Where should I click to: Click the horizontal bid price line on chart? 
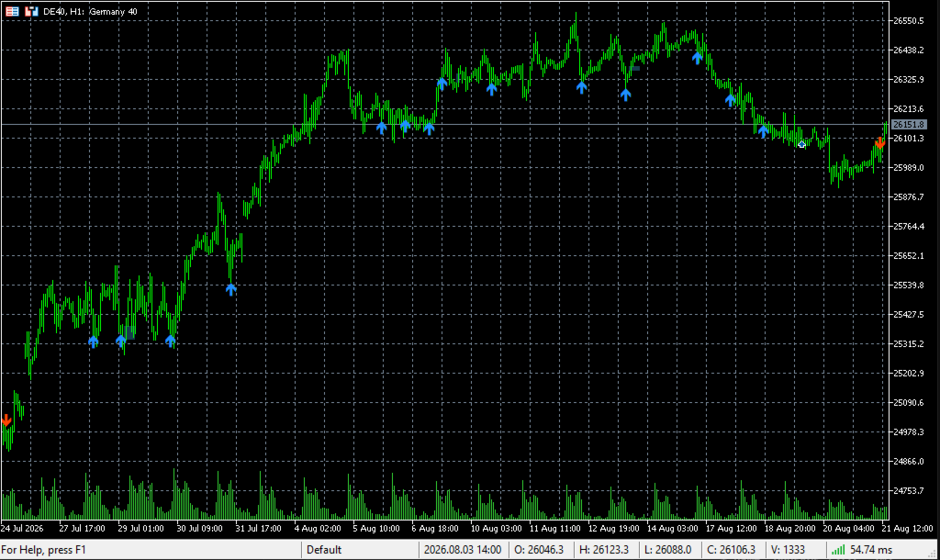click(x=445, y=125)
